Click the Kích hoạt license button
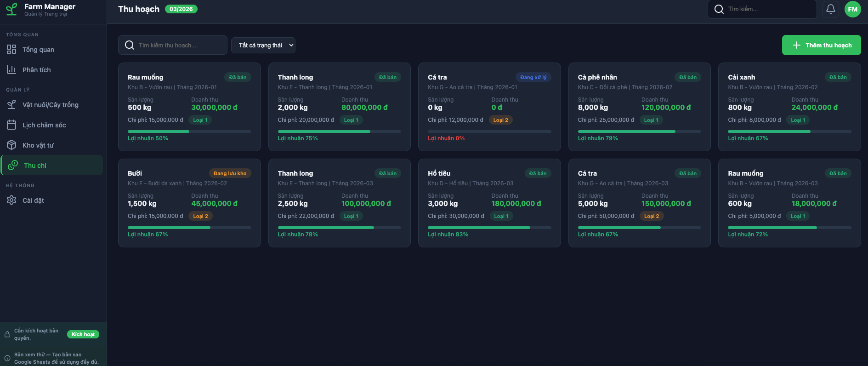 pyautogui.click(x=83, y=334)
